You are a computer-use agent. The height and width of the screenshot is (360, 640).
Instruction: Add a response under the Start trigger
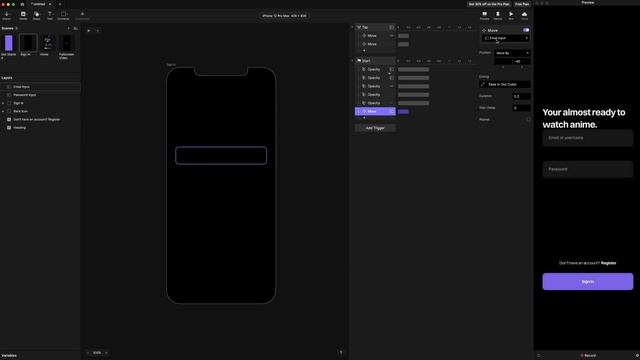(x=364, y=118)
